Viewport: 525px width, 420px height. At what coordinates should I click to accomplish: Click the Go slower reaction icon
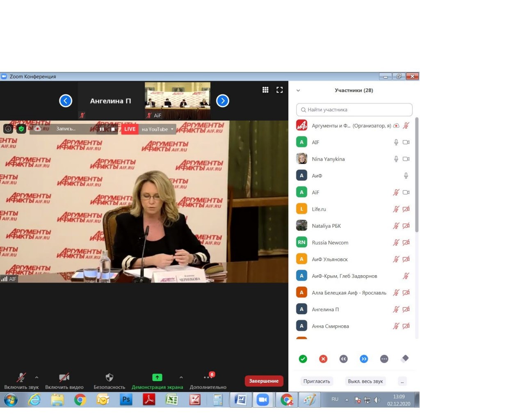pos(344,359)
